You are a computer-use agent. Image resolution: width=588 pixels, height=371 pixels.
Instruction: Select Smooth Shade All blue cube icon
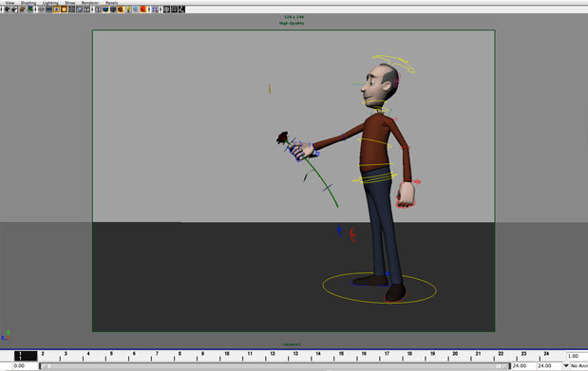pyautogui.click(x=105, y=9)
